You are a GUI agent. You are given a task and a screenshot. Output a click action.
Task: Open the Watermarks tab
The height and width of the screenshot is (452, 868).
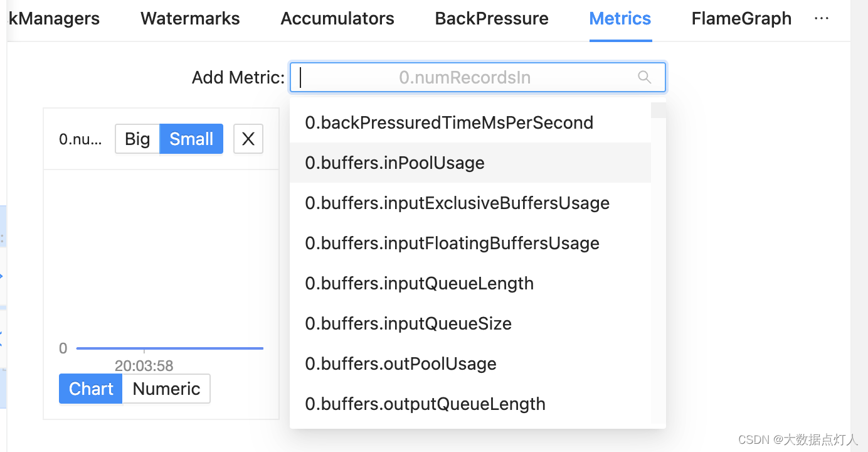[190, 19]
